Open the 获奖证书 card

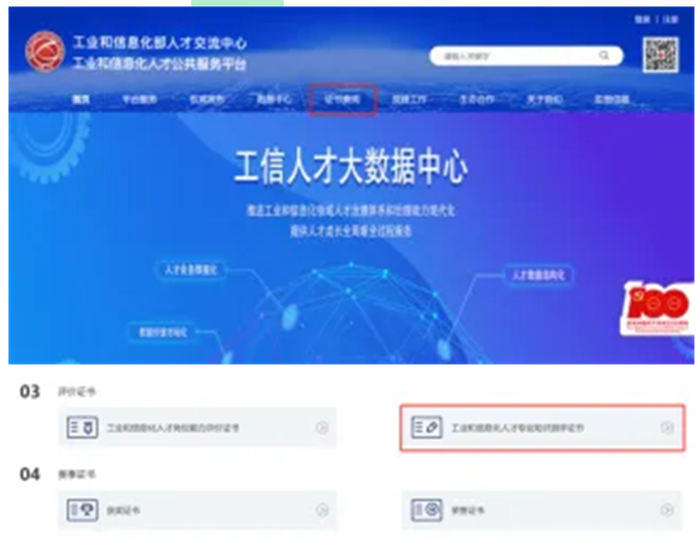(x=197, y=510)
